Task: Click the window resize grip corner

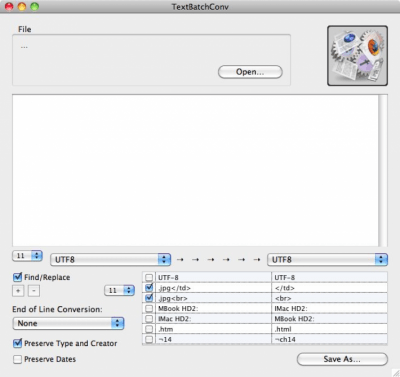Action: tap(395, 372)
